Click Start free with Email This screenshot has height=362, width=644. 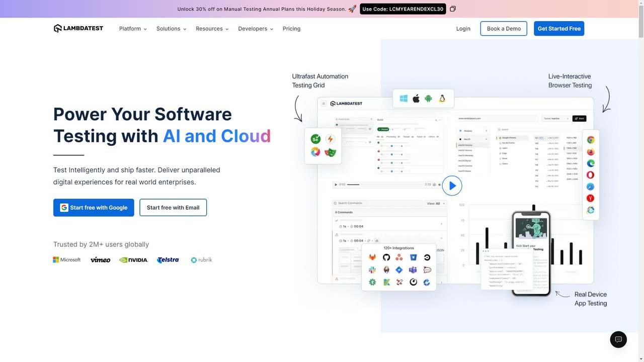(x=173, y=208)
